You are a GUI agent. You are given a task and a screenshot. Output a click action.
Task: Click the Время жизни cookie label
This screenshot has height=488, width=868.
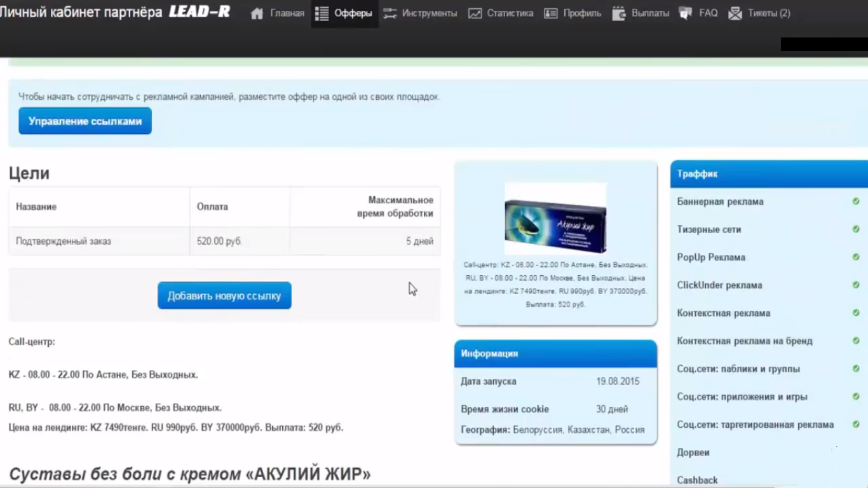coord(505,409)
